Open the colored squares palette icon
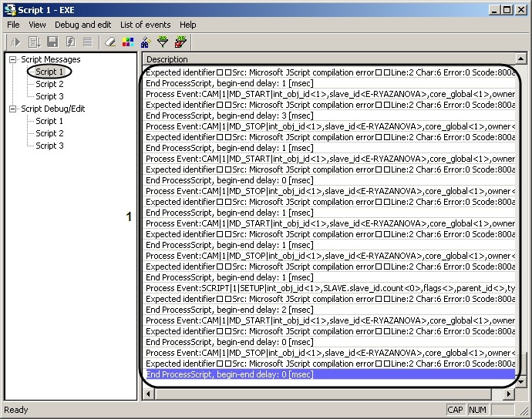 click(127, 42)
